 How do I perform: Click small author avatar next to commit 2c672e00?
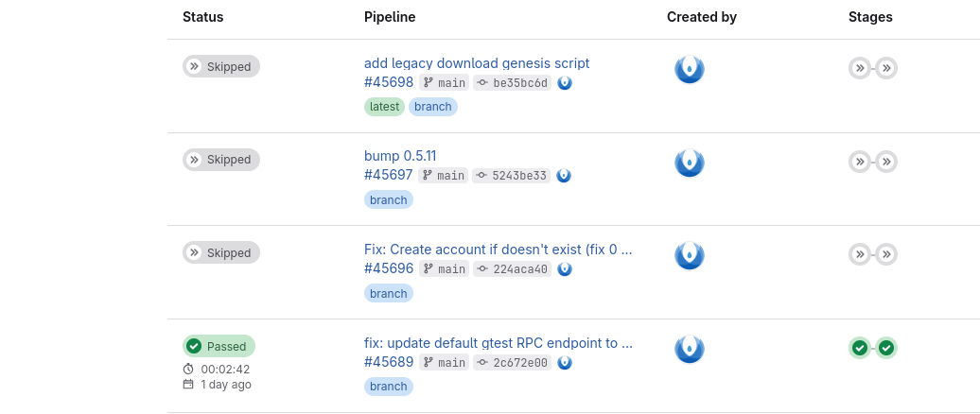(564, 362)
